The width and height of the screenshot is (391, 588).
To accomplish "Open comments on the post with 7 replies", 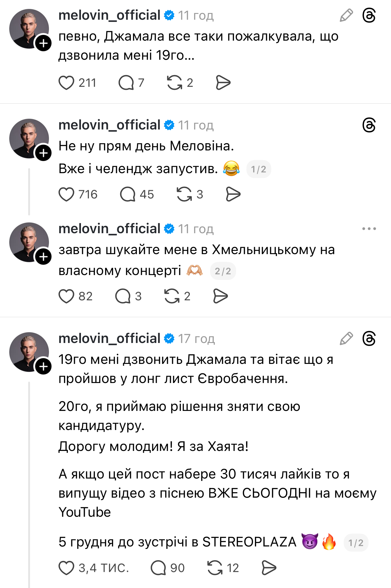I will tap(126, 83).
